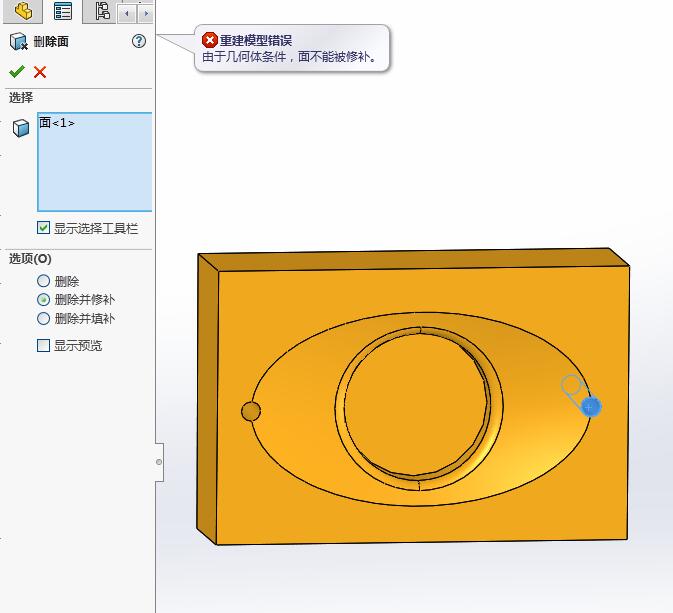Click the 删除面 Delete Face icon
This screenshot has height=613, width=673.
18,41
